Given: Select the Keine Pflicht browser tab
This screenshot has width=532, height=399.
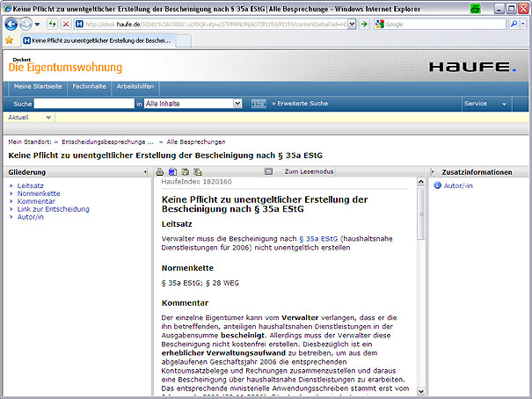Looking at the screenshot, I should coord(98,40).
